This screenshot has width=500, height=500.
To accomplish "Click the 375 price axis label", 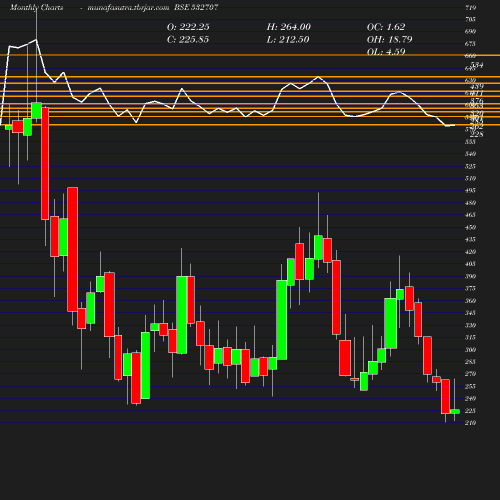I will [x=470, y=288].
